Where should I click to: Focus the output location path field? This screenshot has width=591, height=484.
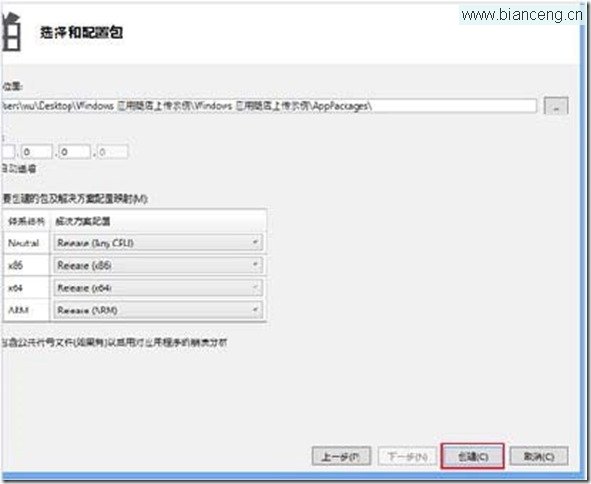pyautogui.click(x=268, y=106)
